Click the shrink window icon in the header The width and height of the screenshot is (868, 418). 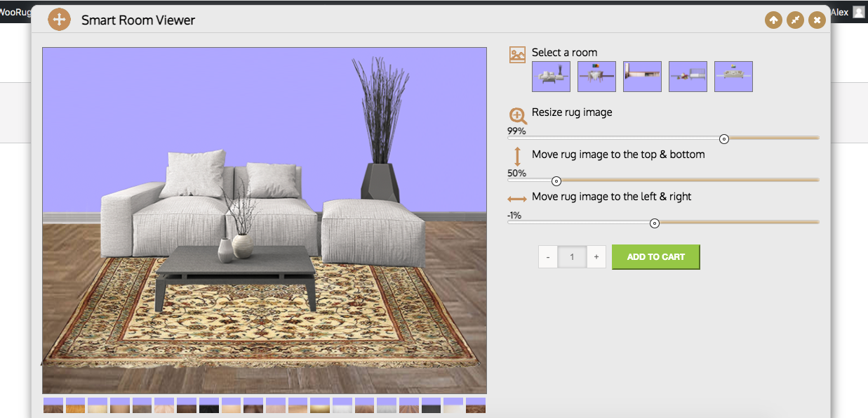(x=795, y=20)
